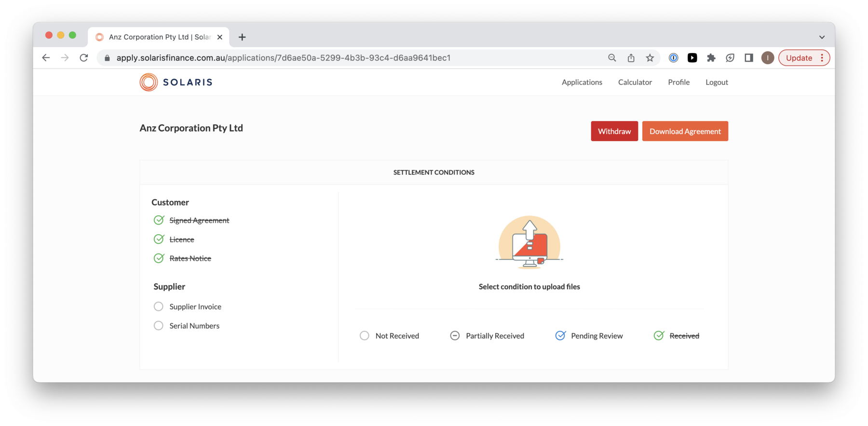
Task: Open the Licence condition
Action: (182, 239)
